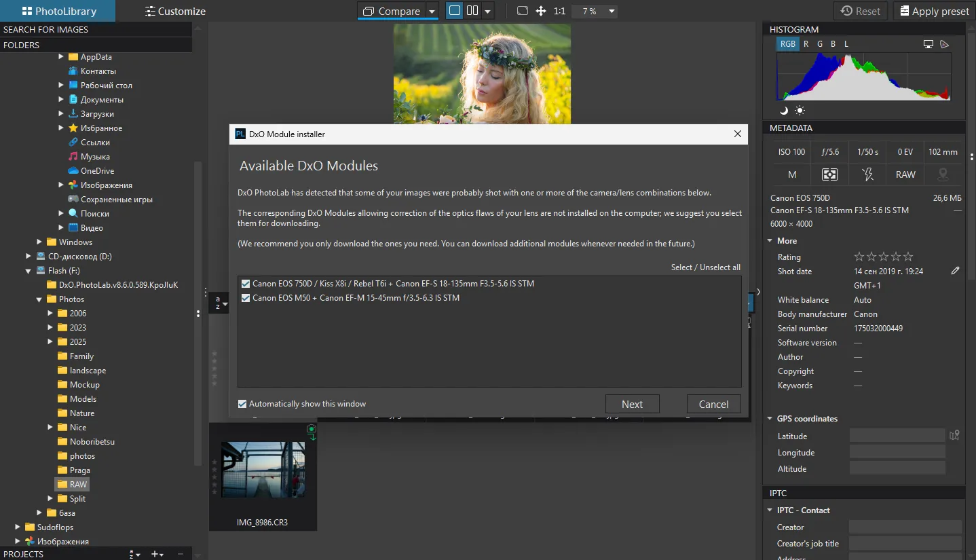This screenshot has width=976, height=560.
Task: Open the Музыка folder
Action: point(95,157)
